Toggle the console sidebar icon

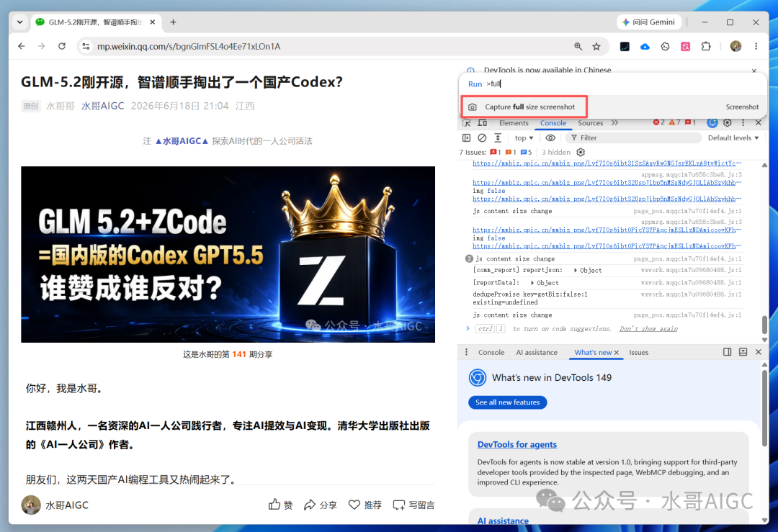pos(466,137)
